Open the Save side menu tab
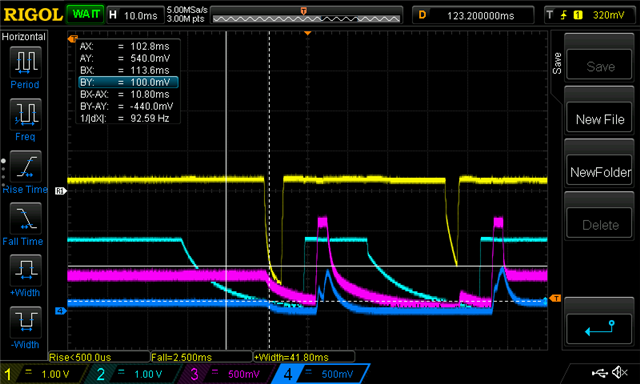Screen dimensions: 640x384 coord(557,63)
